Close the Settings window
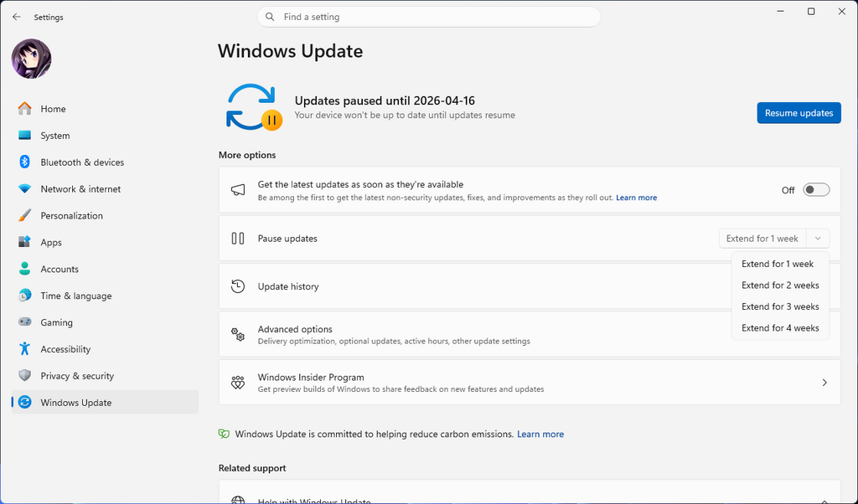The image size is (858, 504). 841,12
